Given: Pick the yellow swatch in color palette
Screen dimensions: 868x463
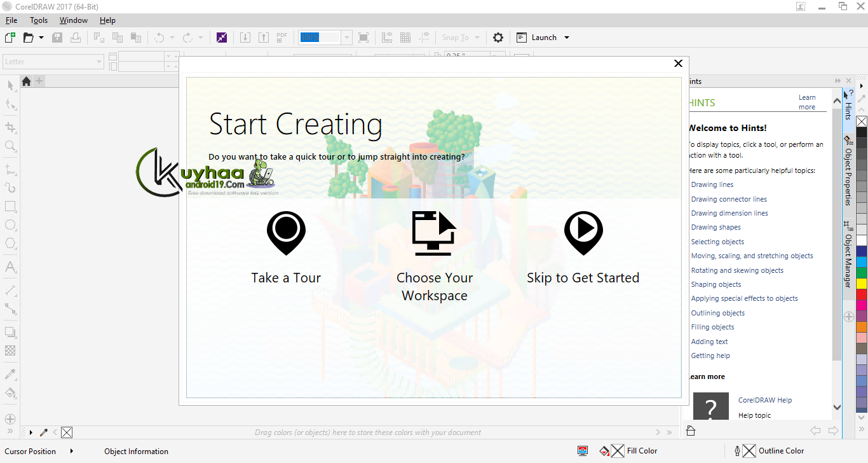Looking at the screenshot, I should point(862,283).
